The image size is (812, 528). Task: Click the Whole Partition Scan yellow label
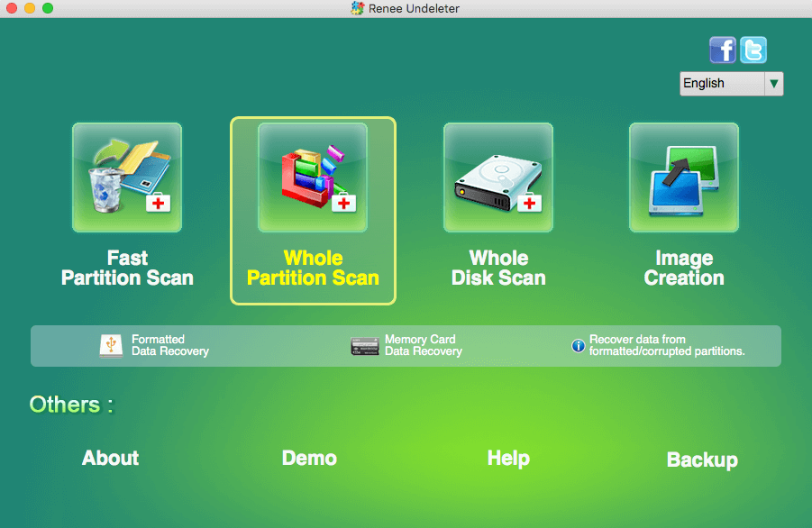[x=313, y=268]
